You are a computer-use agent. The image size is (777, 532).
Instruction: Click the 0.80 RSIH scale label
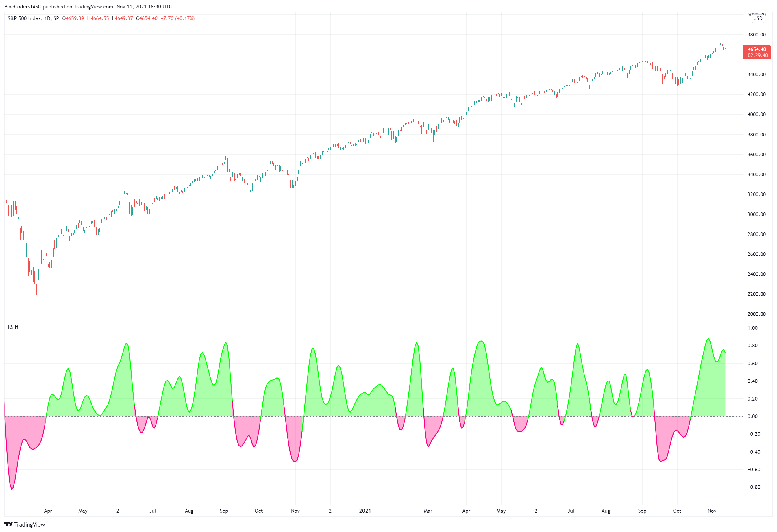(753, 346)
